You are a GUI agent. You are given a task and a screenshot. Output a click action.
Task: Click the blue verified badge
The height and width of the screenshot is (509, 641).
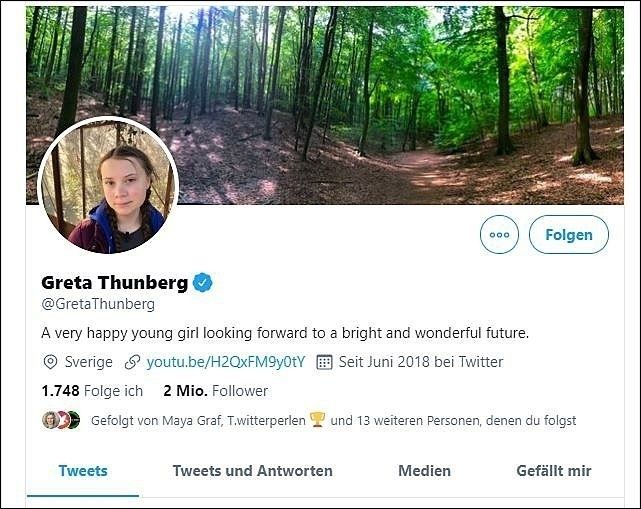tap(203, 283)
